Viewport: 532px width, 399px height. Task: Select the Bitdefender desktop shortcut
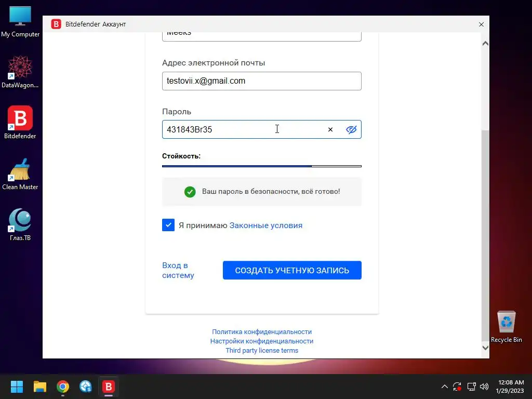[x=20, y=123]
